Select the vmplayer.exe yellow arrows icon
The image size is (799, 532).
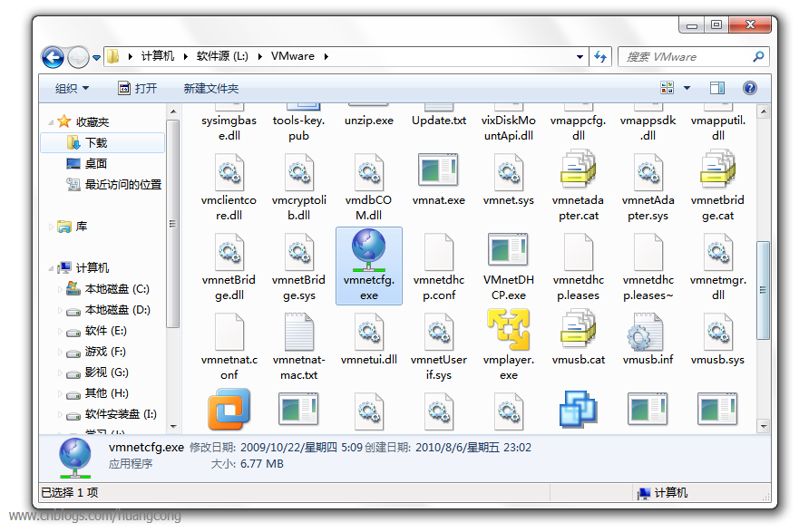tap(508, 329)
